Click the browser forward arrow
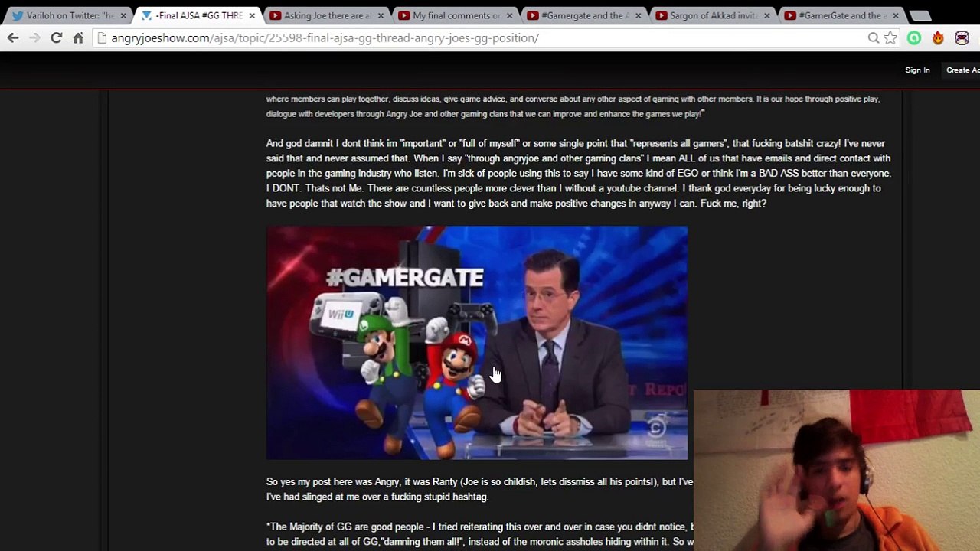Viewport: 980px width, 551px height. (x=34, y=37)
